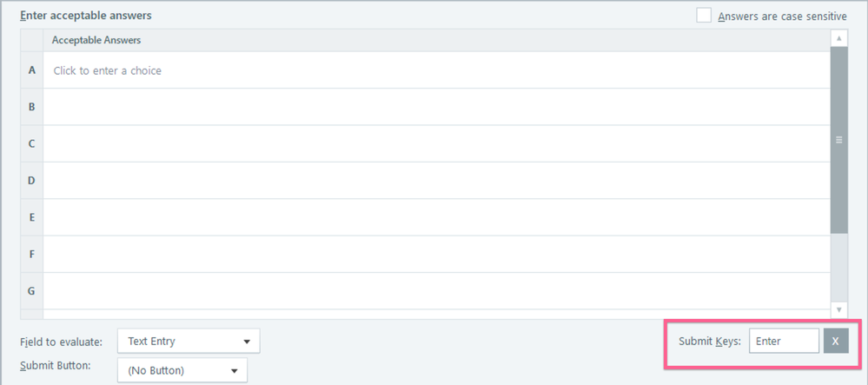Image resolution: width=868 pixels, height=385 pixels.
Task: Enable Answers are case sensitive checkbox
Action: click(x=704, y=16)
